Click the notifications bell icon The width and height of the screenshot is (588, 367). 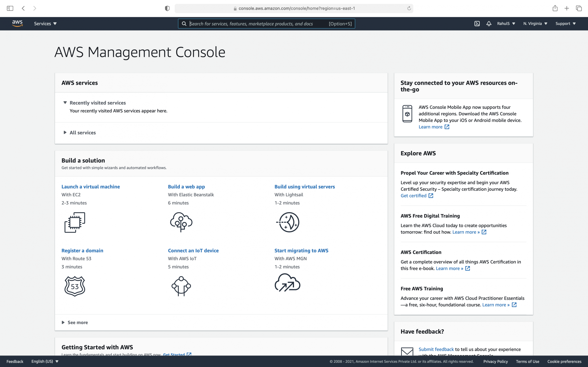pos(489,23)
